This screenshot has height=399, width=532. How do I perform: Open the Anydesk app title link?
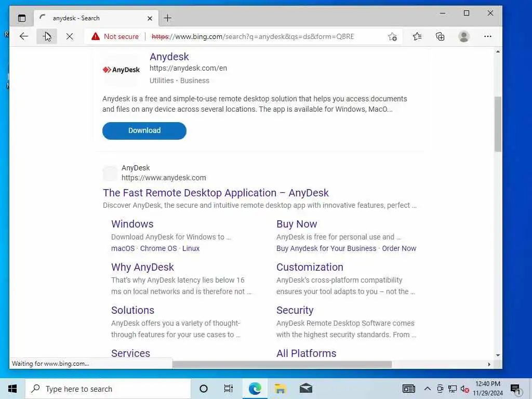tap(169, 57)
